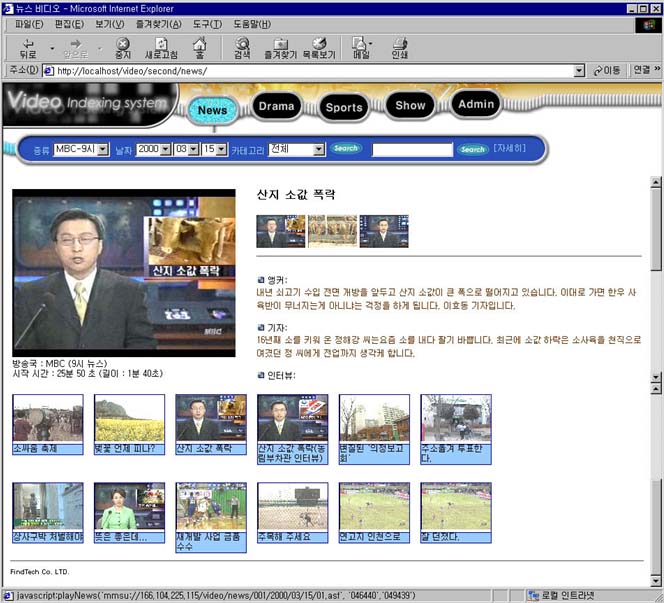Click the Print (인쇄) toolbar icon
664x603 pixels.
[400, 48]
